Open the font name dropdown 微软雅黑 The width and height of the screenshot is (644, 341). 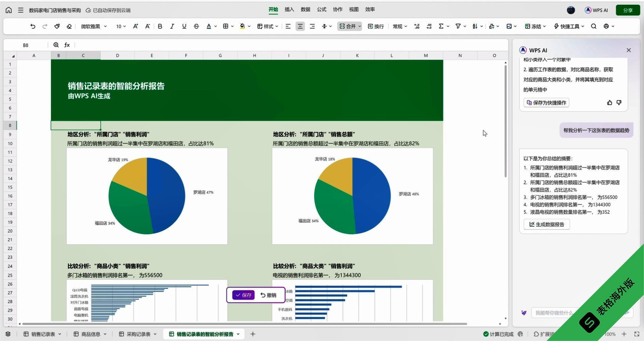[94, 26]
